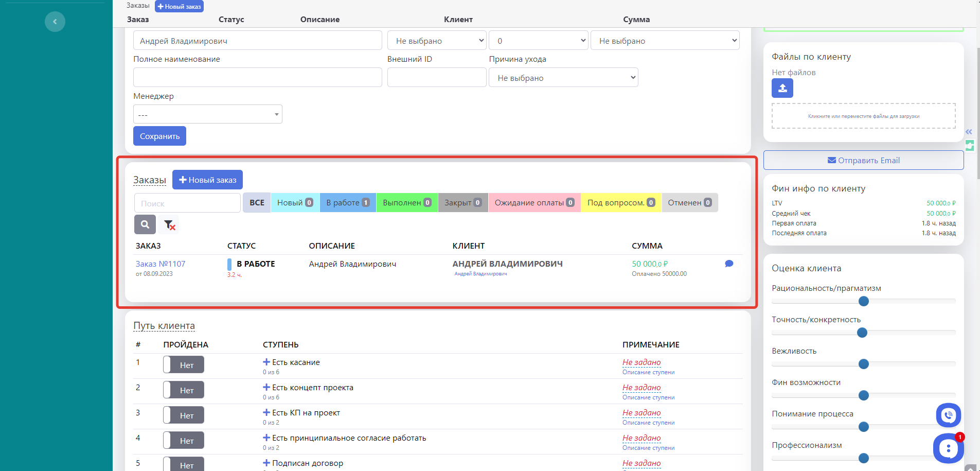Add substep to Есть касание step
The image size is (980, 471).
(266, 362)
